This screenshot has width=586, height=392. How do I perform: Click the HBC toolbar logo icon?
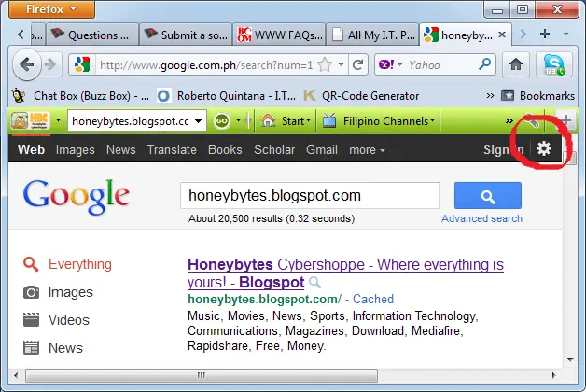30,120
